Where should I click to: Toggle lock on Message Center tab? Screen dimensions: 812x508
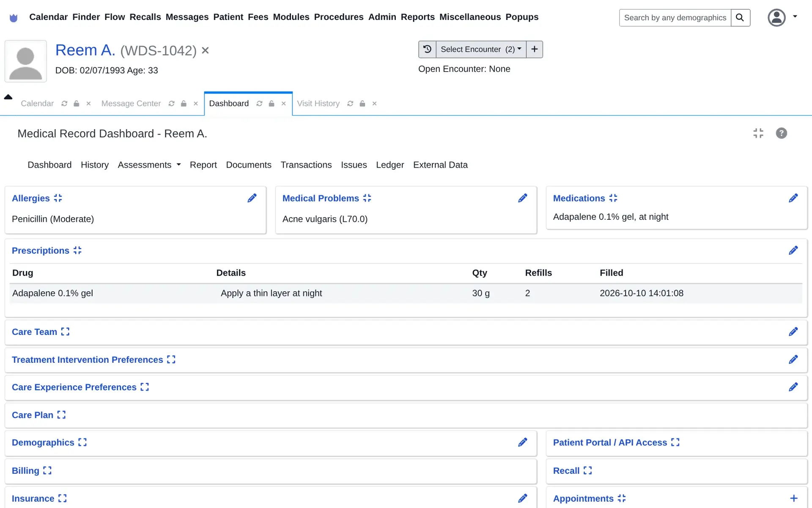point(184,103)
